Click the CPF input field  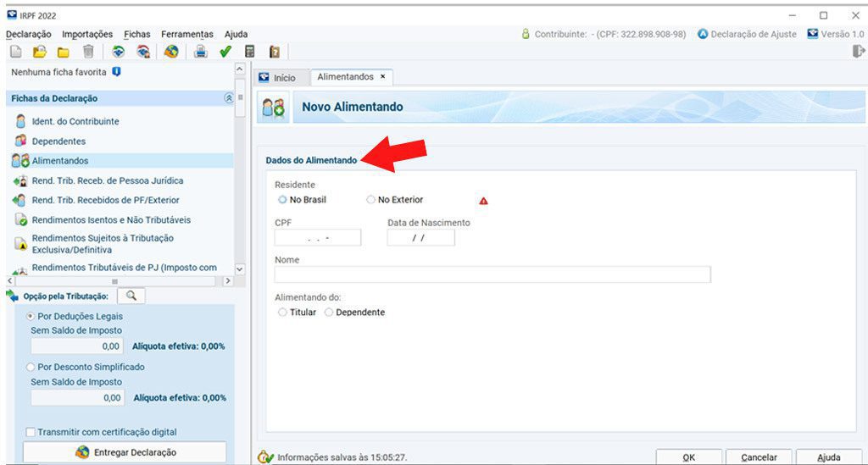[318, 238]
